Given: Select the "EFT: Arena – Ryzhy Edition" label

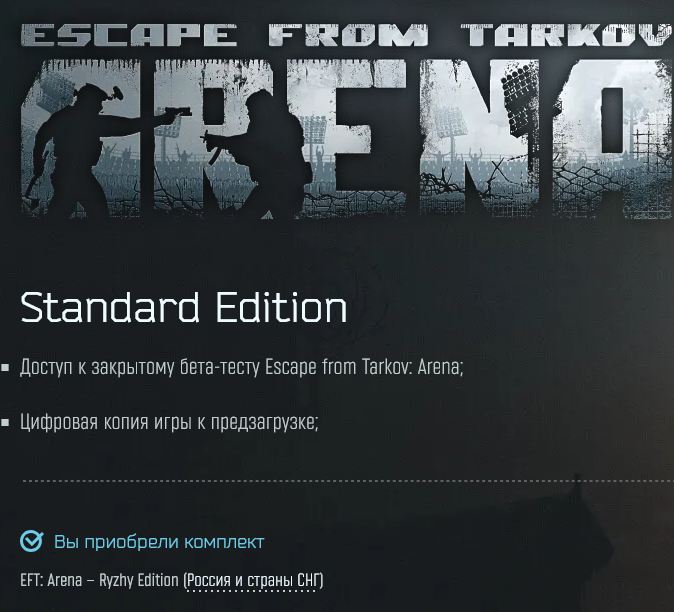Looking at the screenshot, I should pos(99,580).
